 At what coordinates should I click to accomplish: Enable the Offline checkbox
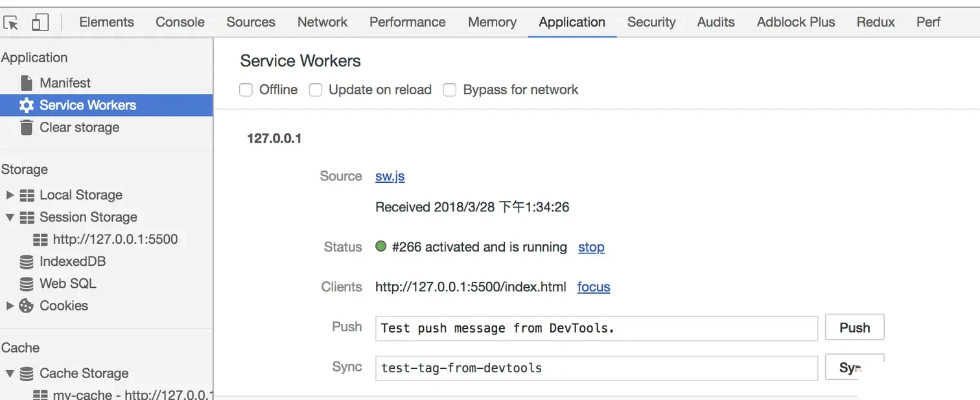[x=246, y=90]
